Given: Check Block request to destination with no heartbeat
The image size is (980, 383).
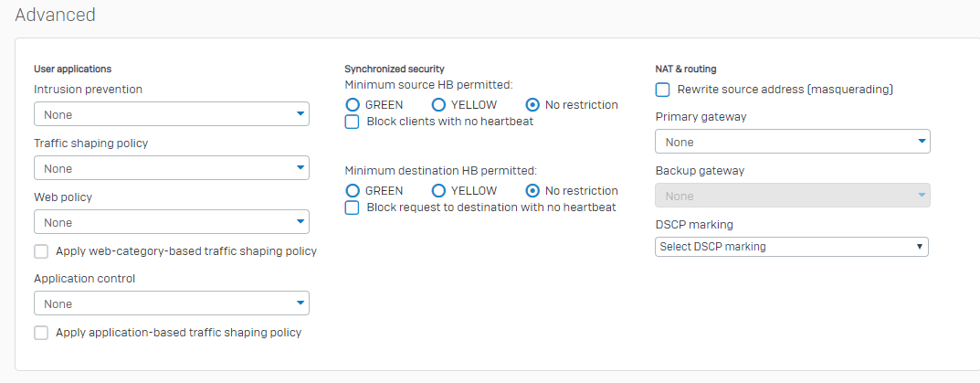Looking at the screenshot, I should coord(352,207).
